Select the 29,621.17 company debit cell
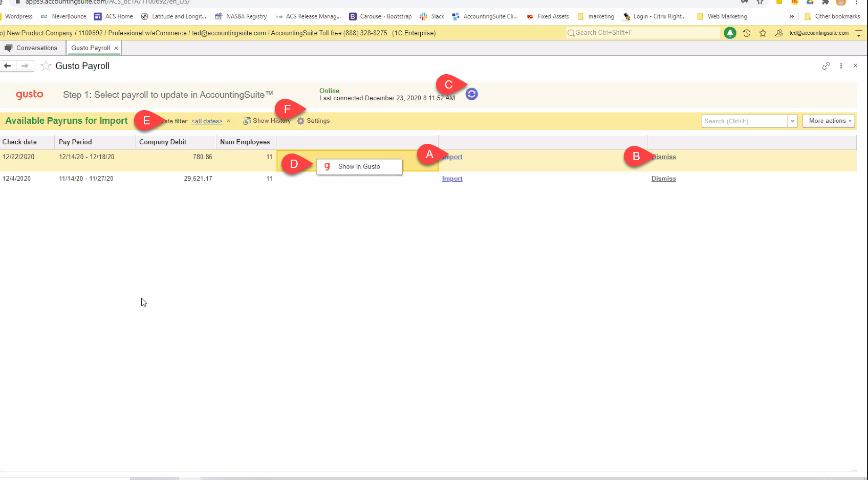This screenshot has width=868, height=480. 198,179
